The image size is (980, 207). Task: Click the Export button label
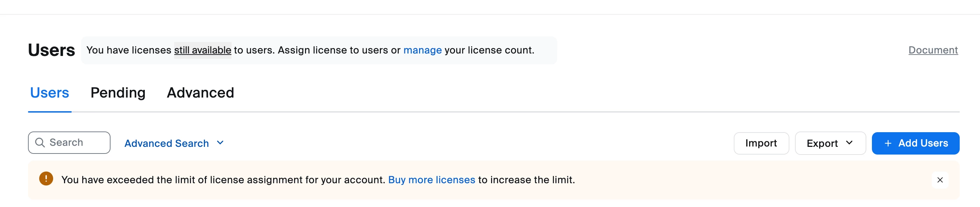pos(822,143)
